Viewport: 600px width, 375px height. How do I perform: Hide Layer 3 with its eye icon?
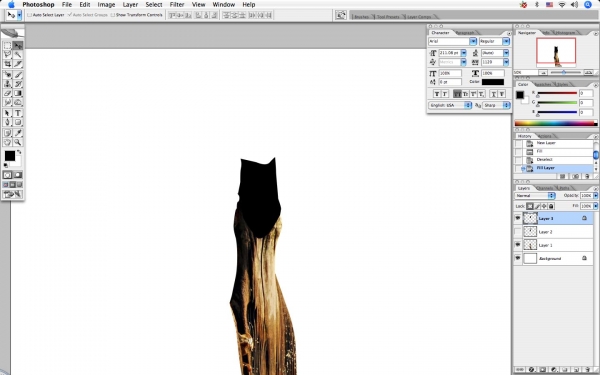click(518, 218)
